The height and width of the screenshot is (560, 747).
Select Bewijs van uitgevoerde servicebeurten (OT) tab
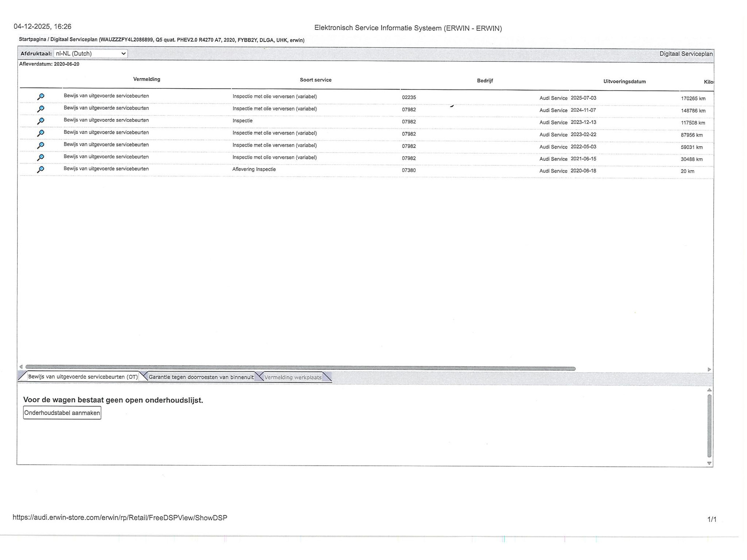tap(82, 376)
